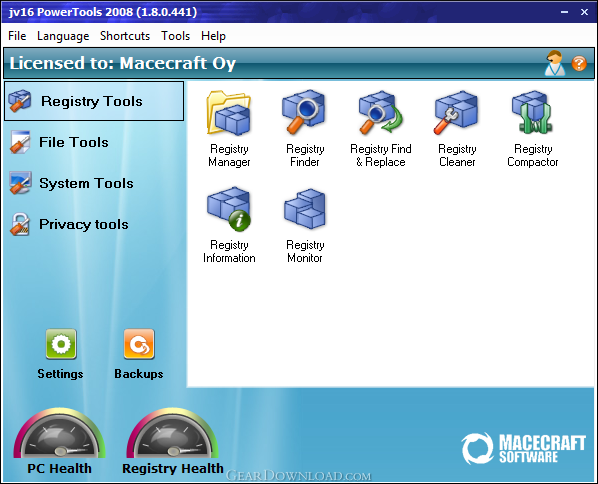The width and height of the screenshot is (598, 484).
Task: Open the File menu
Action: click(x=17, y=36)
